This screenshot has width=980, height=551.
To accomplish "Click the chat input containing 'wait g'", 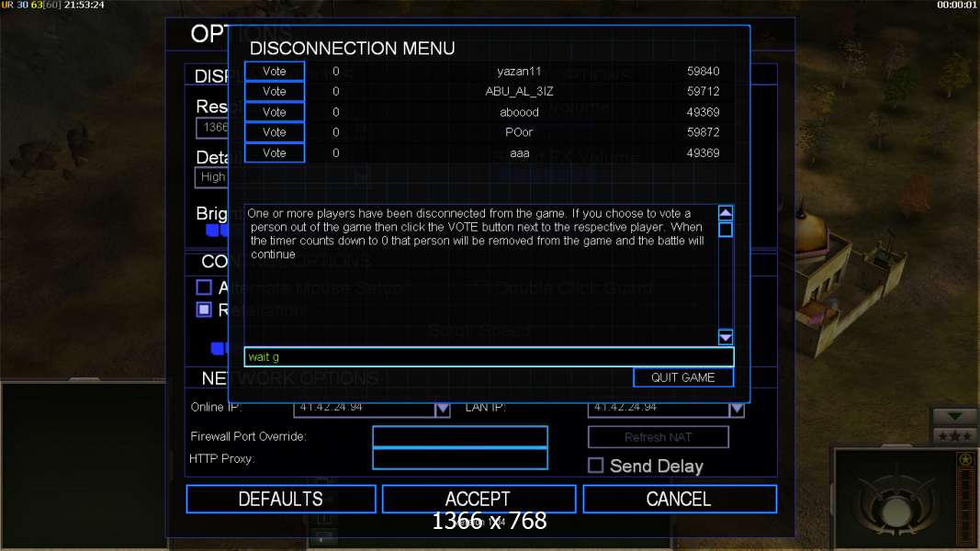I will [x=489, y=356].
